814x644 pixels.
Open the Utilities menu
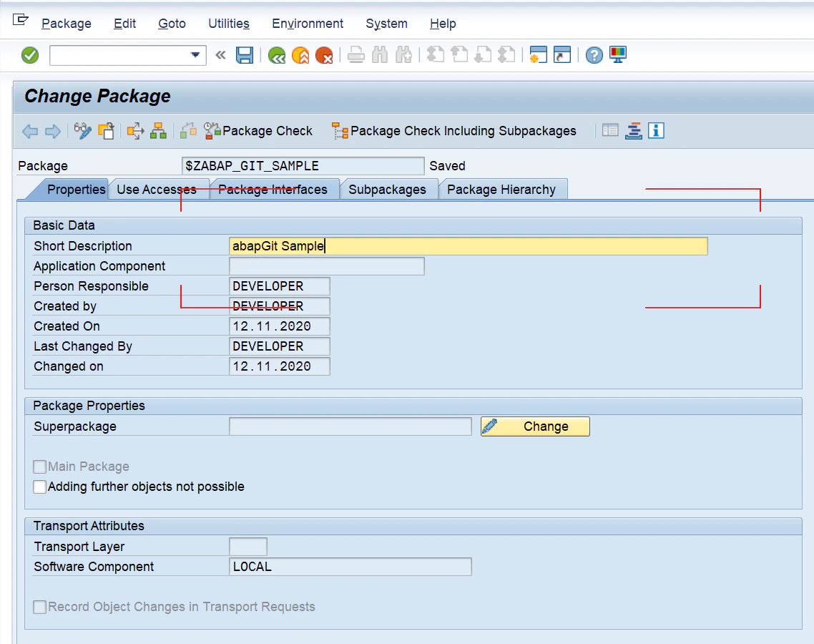(228, 24)
